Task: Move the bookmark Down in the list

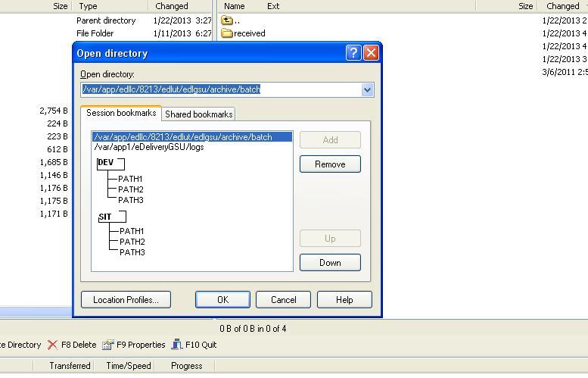Action: [330, 263]
